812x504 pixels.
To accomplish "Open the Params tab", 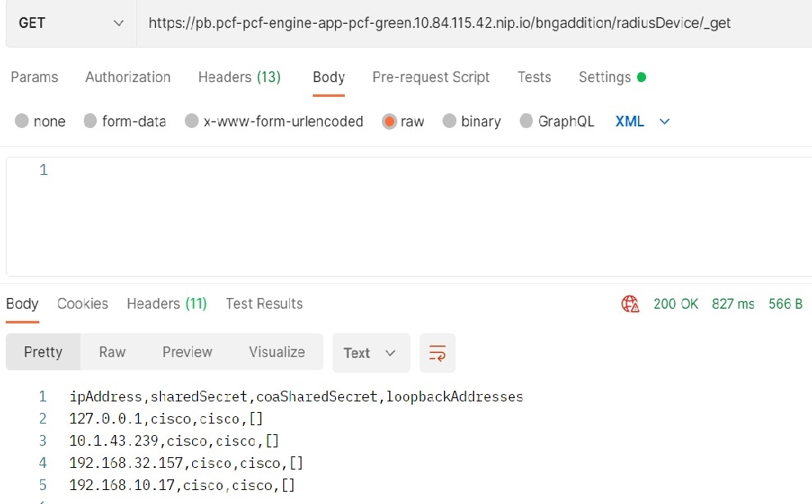I will point(34,77).
